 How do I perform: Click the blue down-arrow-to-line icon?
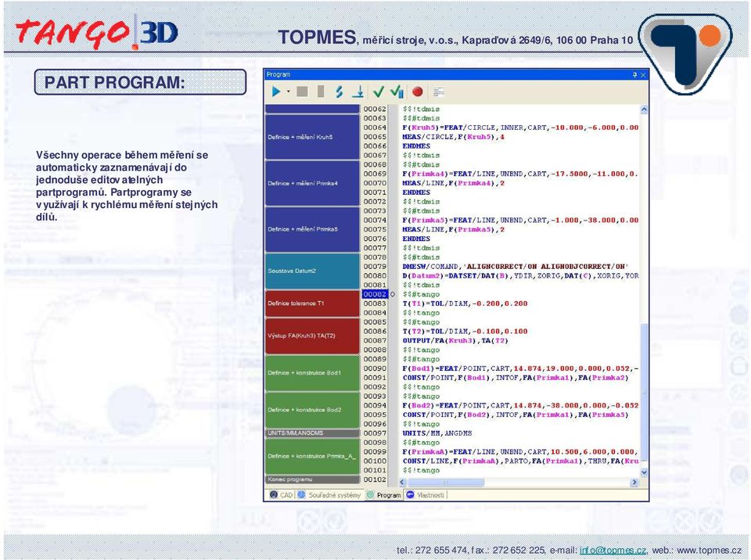tap(358, 92)
